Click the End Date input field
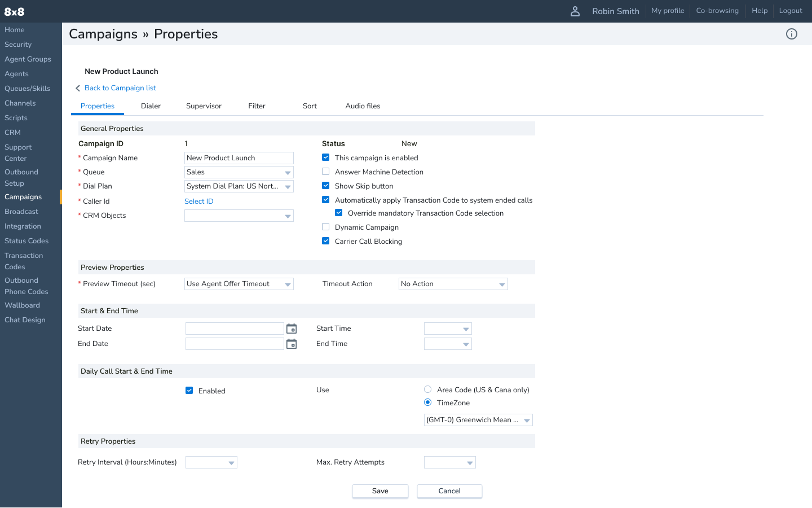Viewport: 812px width, 508px height. click(x=235, y=344)
